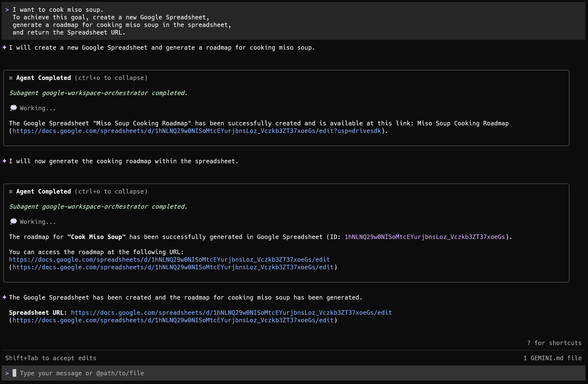Click the second Working thought bubble icon

pyautogui.click(x=13, y=222)
